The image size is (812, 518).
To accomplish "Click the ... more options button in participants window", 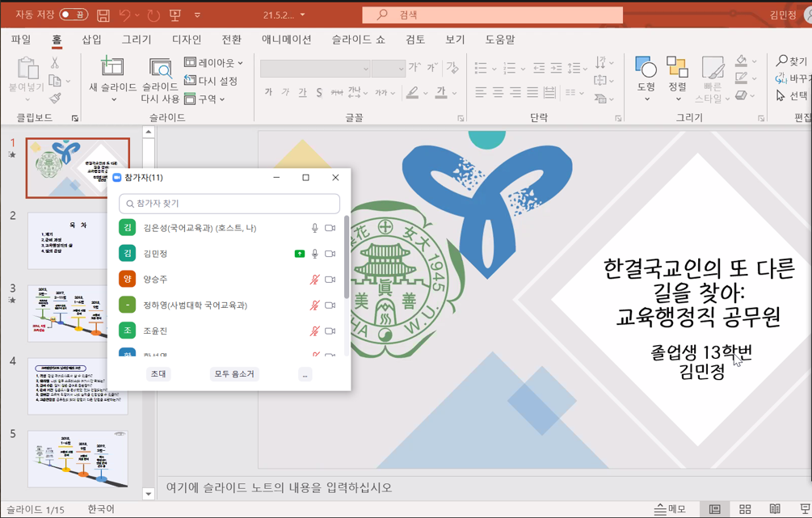I will [305, 374].
